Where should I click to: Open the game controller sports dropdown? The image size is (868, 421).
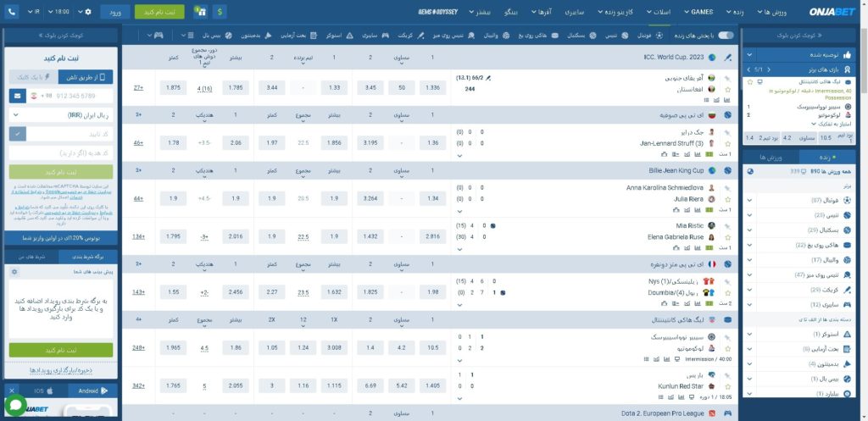pyautogui.click(x=156, y=36)
